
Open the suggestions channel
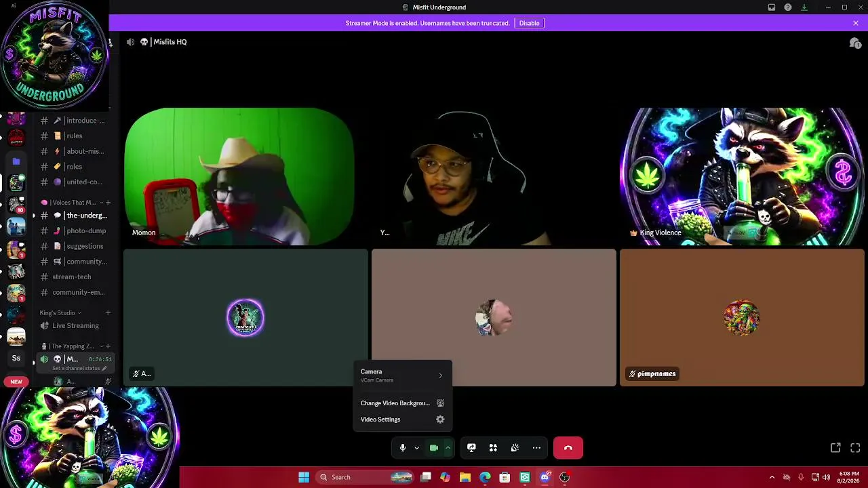75,246
